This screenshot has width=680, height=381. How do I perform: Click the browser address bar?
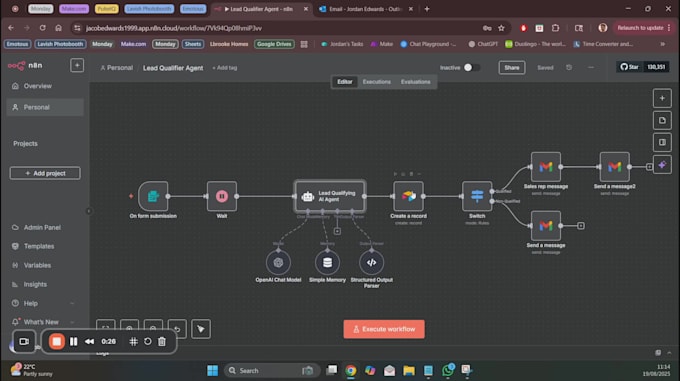click(x=278, y=28)
